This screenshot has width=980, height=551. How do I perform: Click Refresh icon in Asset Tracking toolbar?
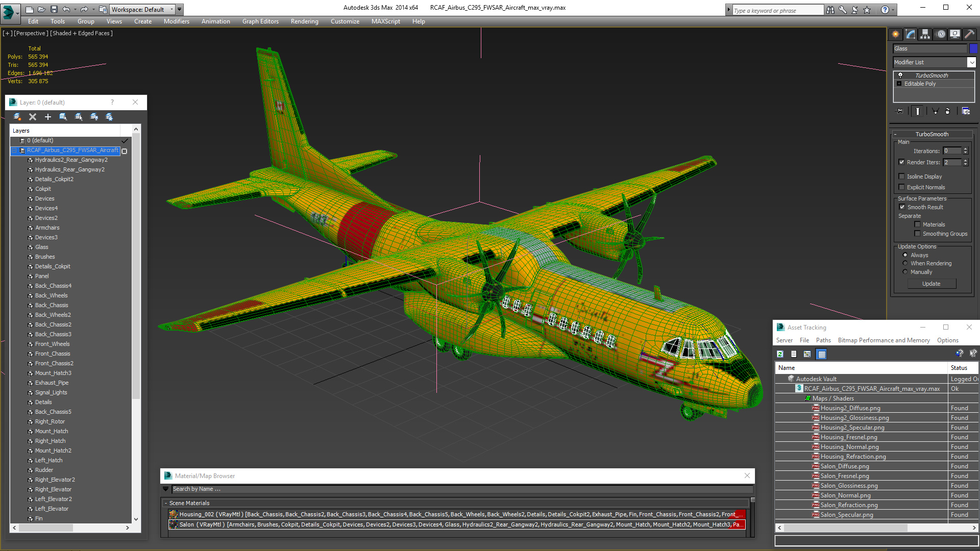click(x=780, y=354)
